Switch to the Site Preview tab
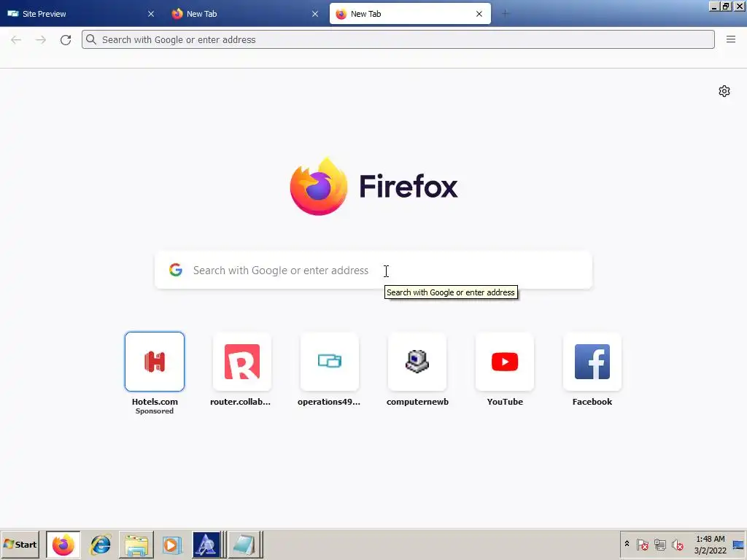Screen dimensions: 747x560 coord(81,14)
